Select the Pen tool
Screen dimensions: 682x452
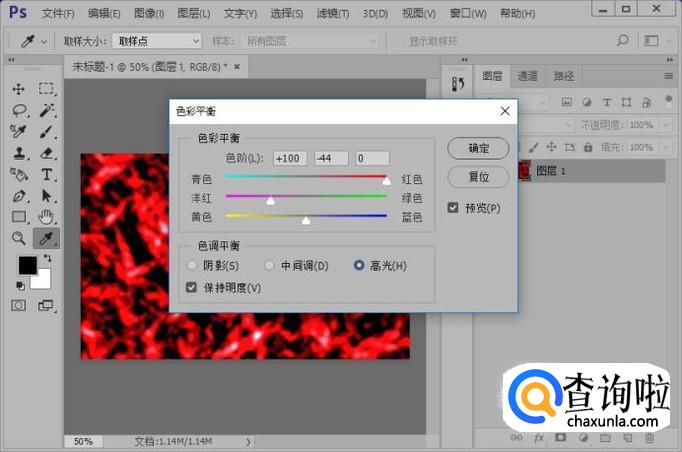tap(19, 196)
